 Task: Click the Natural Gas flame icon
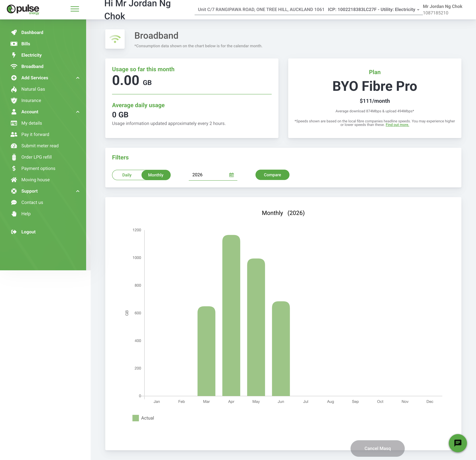click(x=14, y=89)
